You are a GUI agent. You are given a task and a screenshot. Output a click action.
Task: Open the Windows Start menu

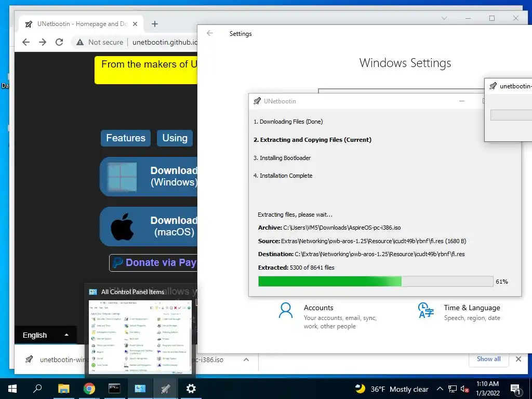(12, 389)
